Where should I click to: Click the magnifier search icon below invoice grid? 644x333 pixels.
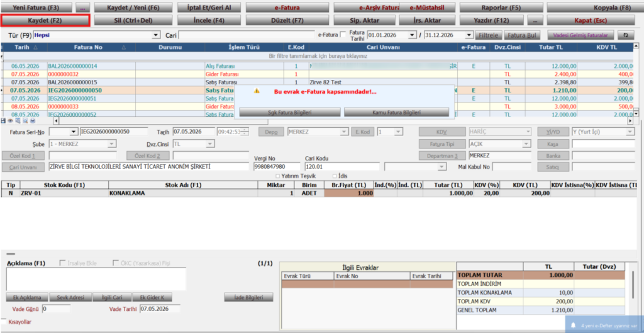(25, 121)
